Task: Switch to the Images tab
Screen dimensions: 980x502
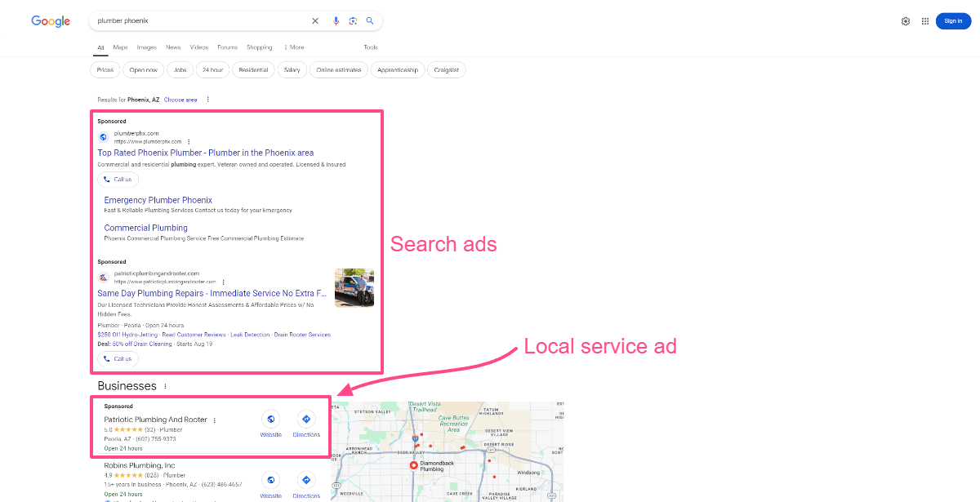Action: tap(147, 47)
